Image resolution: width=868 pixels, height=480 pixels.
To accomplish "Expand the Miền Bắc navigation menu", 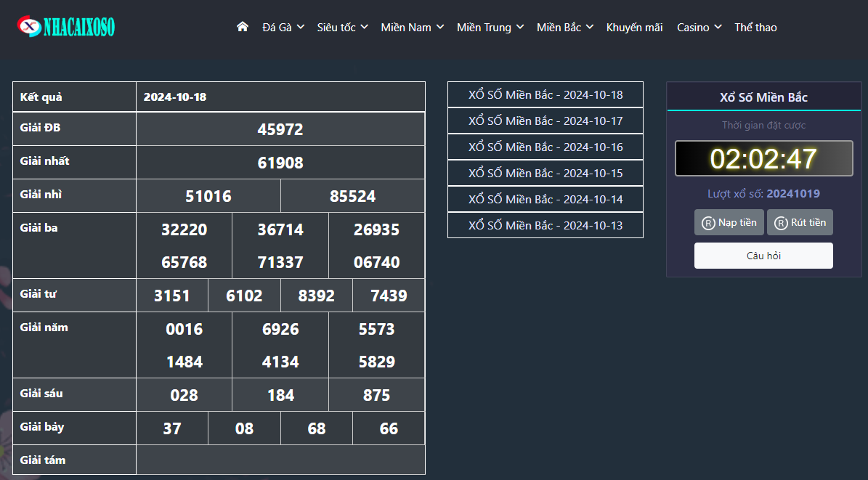I will tap(565, 28).
